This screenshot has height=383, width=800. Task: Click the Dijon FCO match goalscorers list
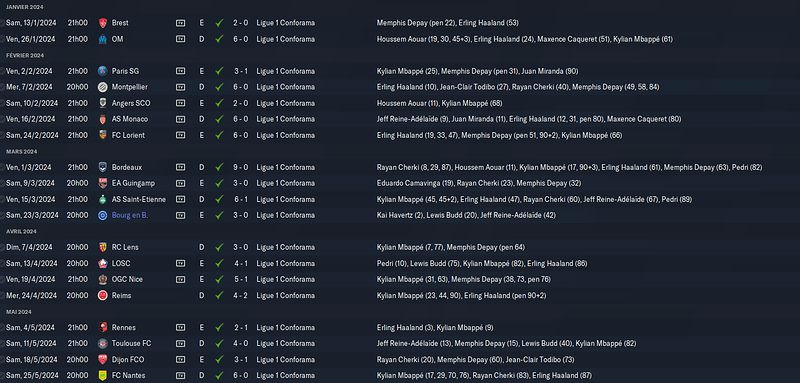click(x=476, y=360)
